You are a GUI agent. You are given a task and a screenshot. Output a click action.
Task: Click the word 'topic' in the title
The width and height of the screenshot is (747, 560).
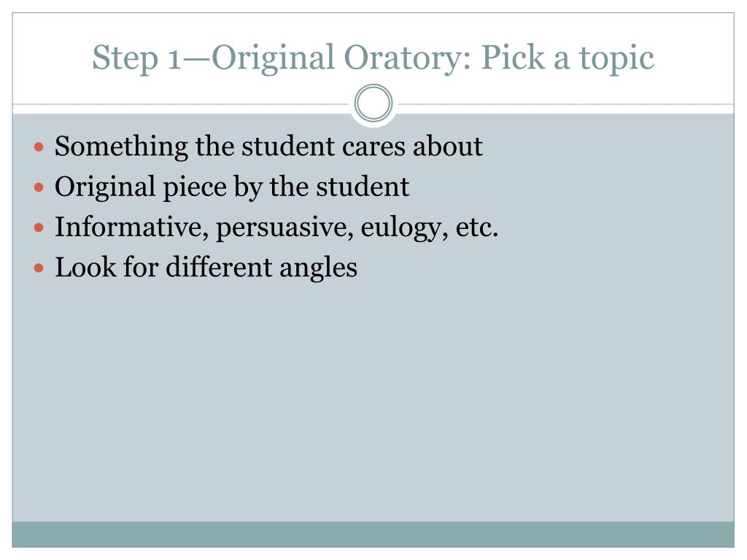pos(616,60)
